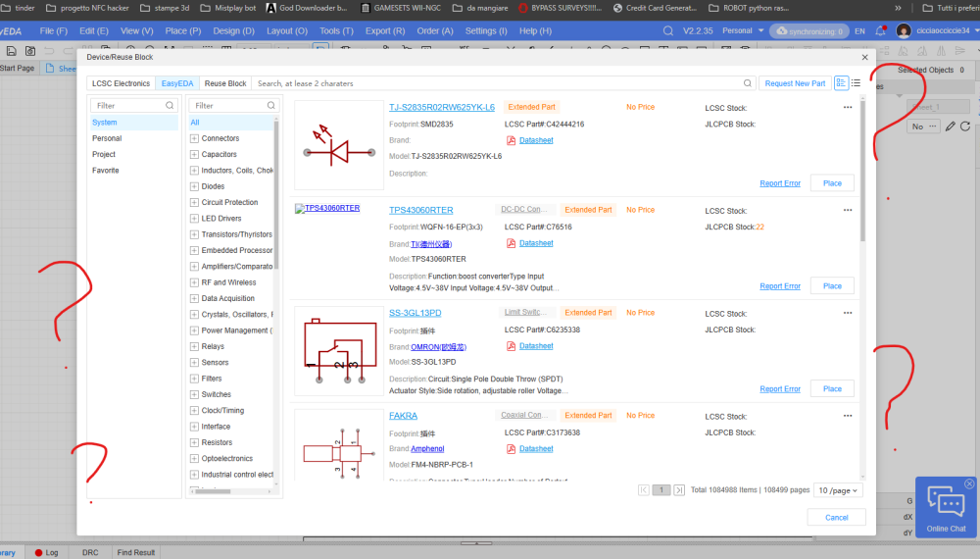Image resolution: width=980 pixels, height=559 pixels.
Task: Expand the Capacitors category
Action: click(194, 154)
